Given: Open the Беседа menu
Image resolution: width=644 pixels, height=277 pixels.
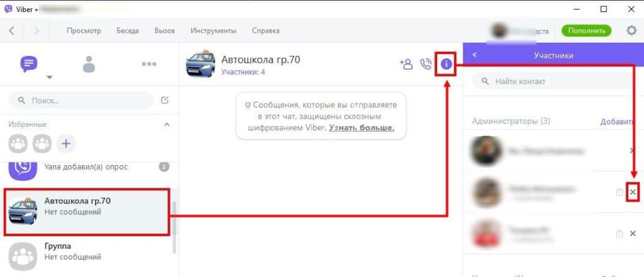Looking at the screenshot, I should pyautogui.click(x=127, y=31).
